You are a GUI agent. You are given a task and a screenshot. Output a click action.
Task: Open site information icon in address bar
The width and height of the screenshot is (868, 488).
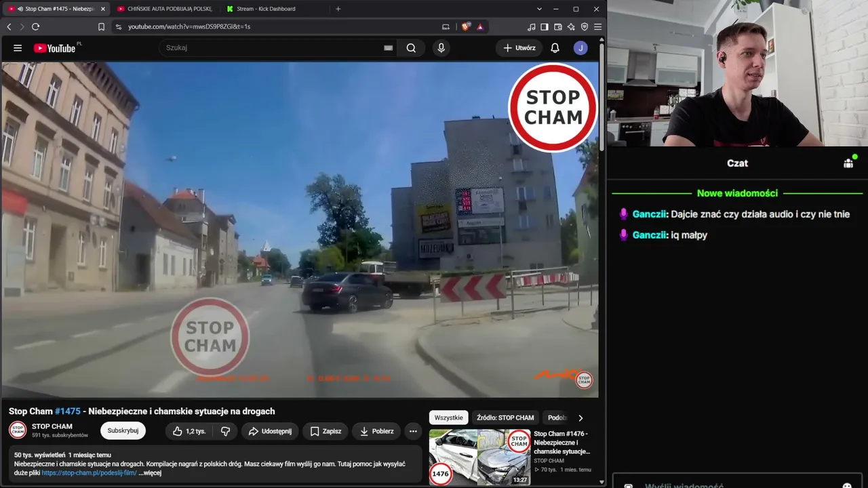coord(119,26)
